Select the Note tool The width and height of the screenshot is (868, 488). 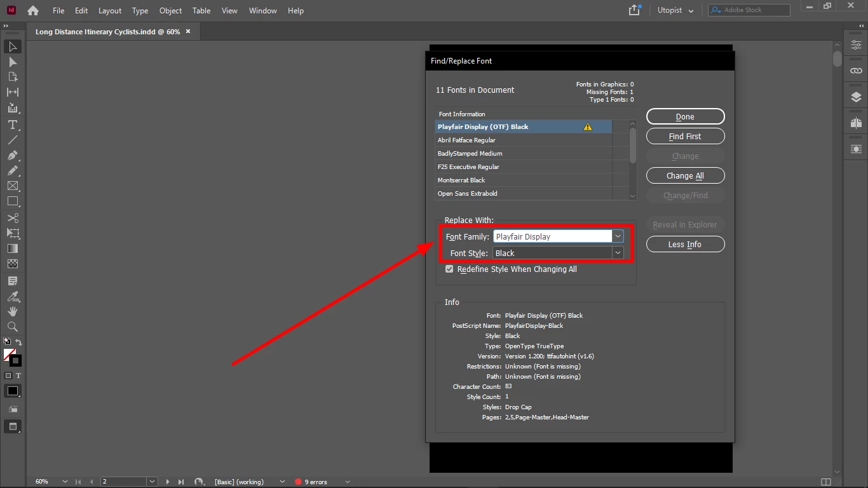click(13, 281)
